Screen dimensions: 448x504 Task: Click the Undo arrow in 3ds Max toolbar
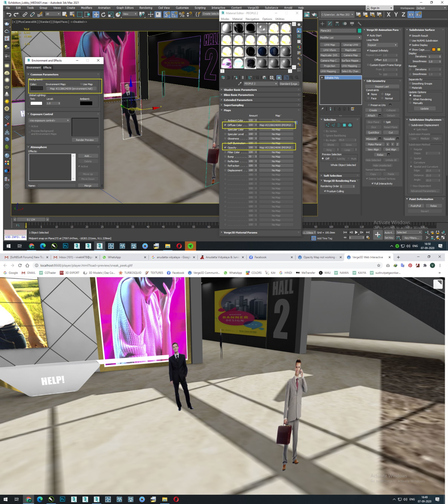(x=9, y=15)
